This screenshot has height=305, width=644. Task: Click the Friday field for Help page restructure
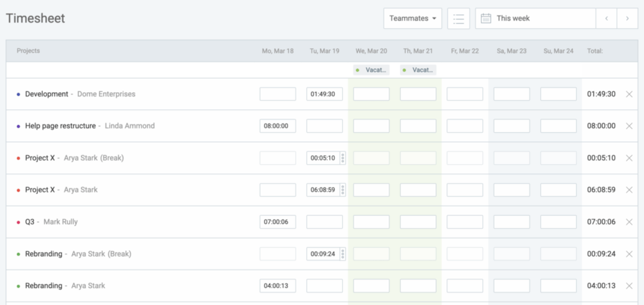pyautogui.click(x=465, y=126)
